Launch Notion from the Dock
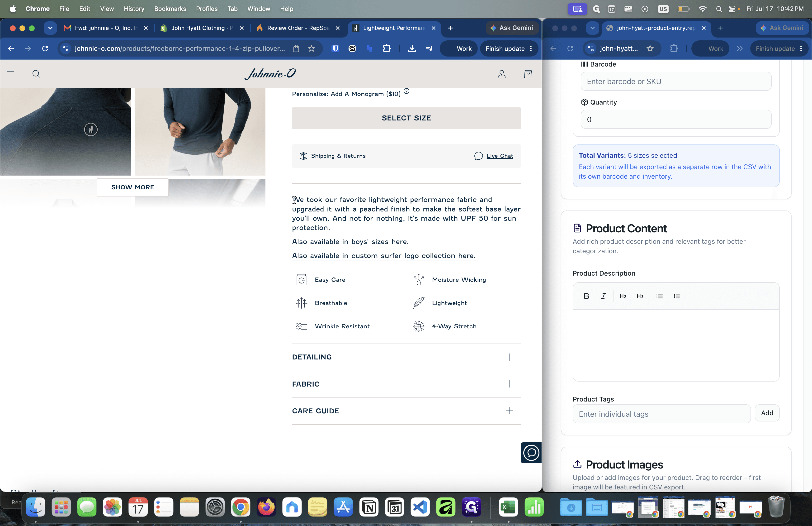 point(369,507)
